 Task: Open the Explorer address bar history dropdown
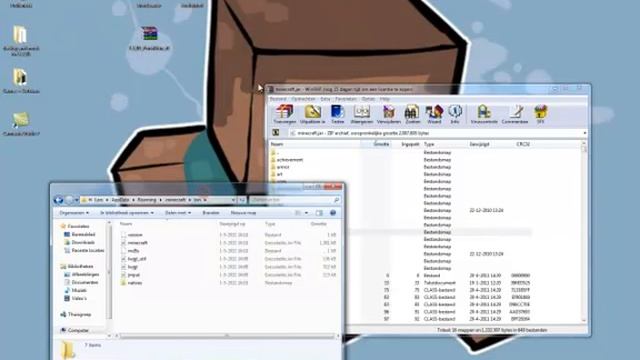pos(233,200)
